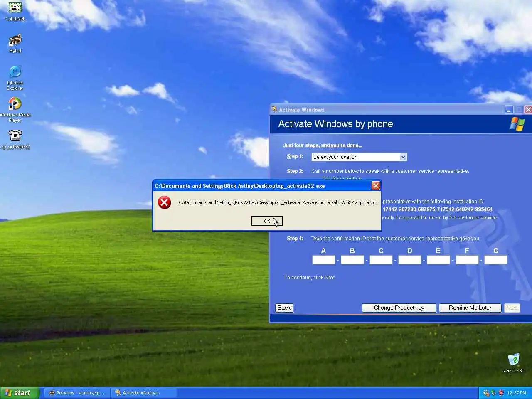532x399 pixels.
Task: Select the CollabNet desktop icon
Action: pos(15,11)
